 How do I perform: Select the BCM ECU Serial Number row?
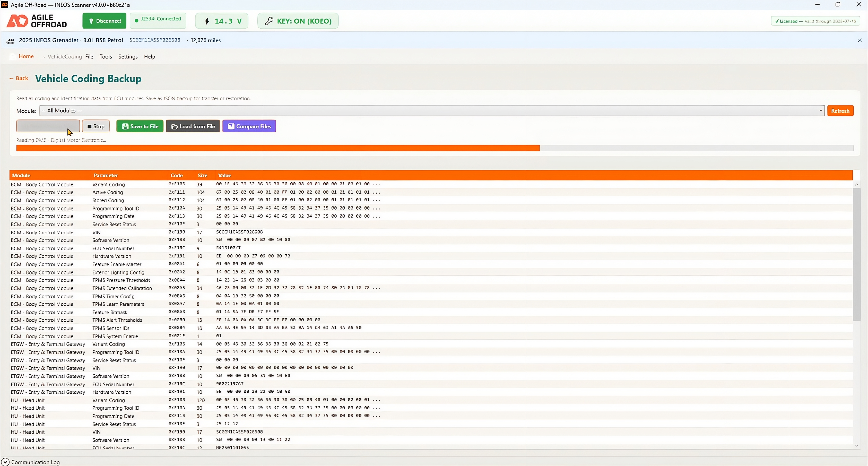[431, 248]
